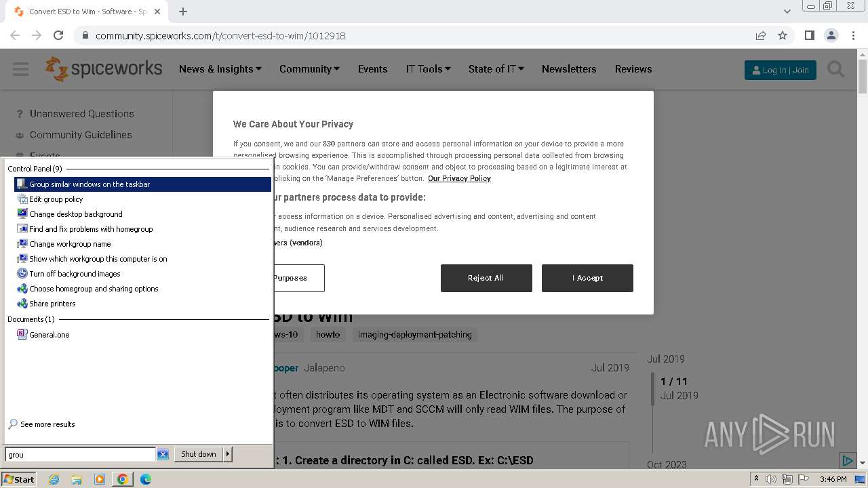Open Choose homegroup and sharing options
Viewport: 868px width, 488px height.
(142, 289)
